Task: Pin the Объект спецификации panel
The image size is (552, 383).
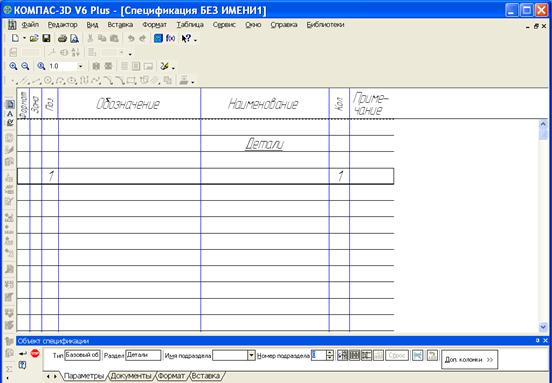Action: (x=538, y=340)
